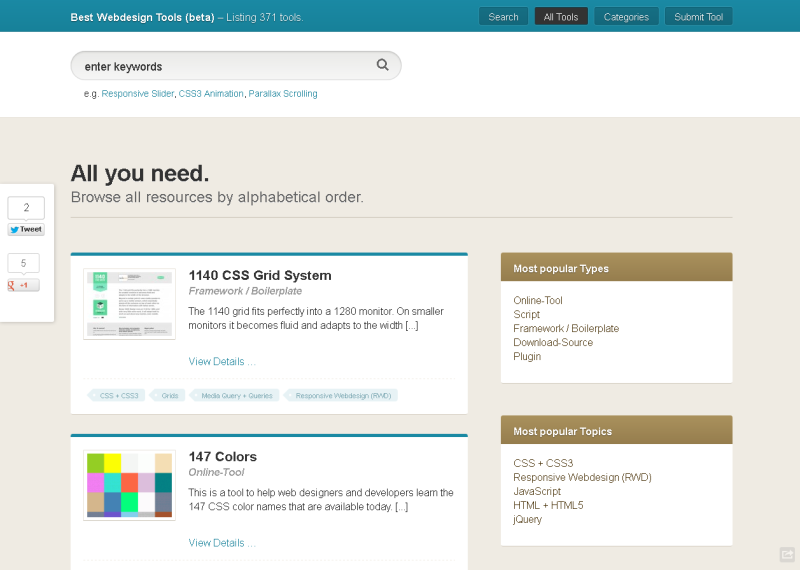Click the 1140 CSS Grid System title

[260, 276]
